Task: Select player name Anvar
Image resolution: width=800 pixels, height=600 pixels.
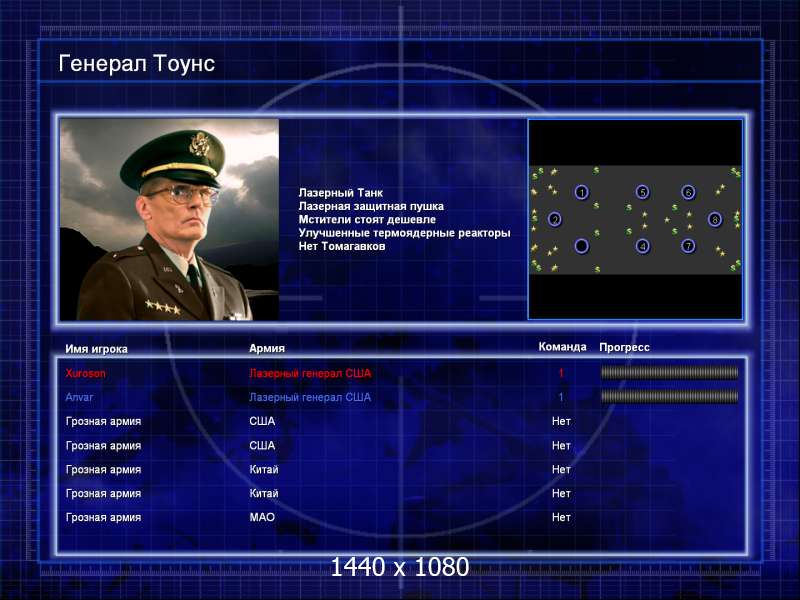Action: (x=79, y=397)
